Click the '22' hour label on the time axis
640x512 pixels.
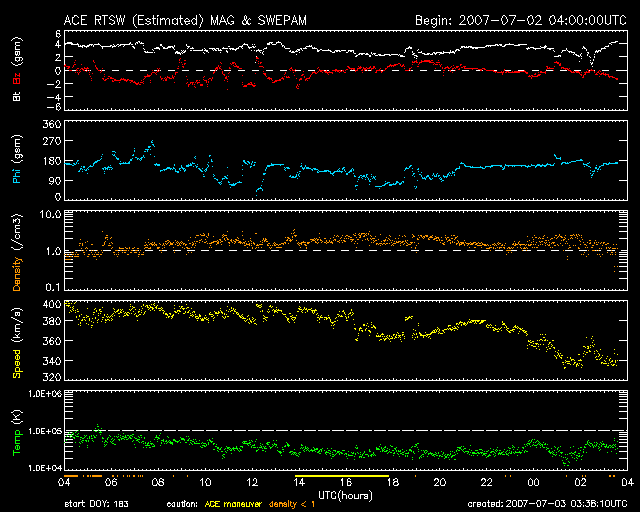[x=487, y=483]
